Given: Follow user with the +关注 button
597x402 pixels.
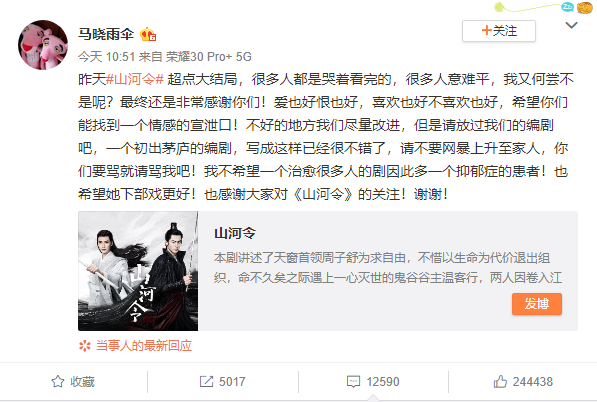Looking at the screenshot, I should [499, 31].
